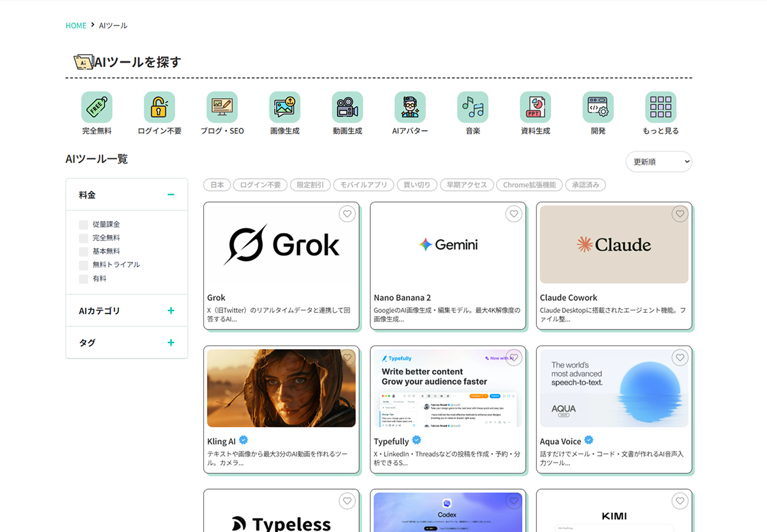767x532 pixels.
Task: Collapse the 料金 filter section
Action: (x=171, y=195)
